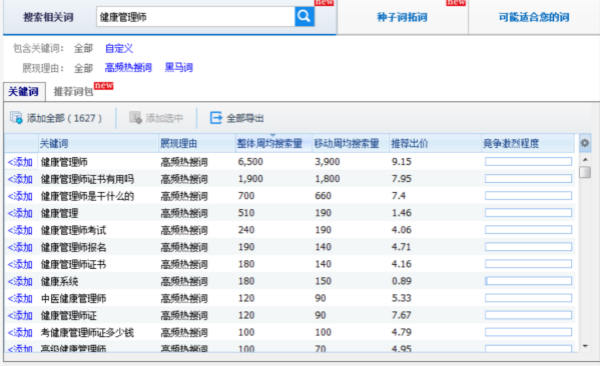Click the 添加全部 (1627) add-all icon
The width and height of the screenshot is (600, 366).
coord(16,118)
